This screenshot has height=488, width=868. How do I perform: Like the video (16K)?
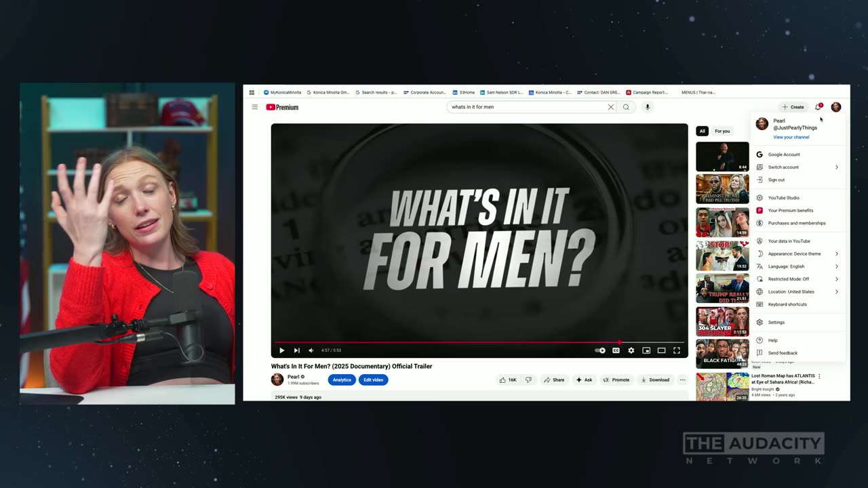508,380
